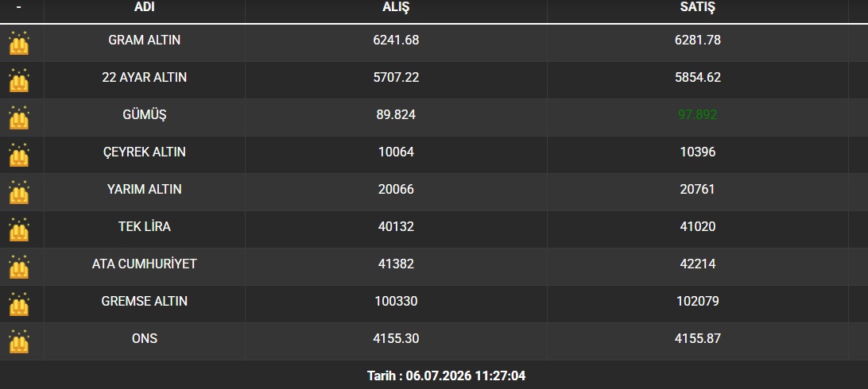This screenshot has height=389, width=868.
Task: Select the GRAM ALTIN name label
Action: click(x=145, y=40)
